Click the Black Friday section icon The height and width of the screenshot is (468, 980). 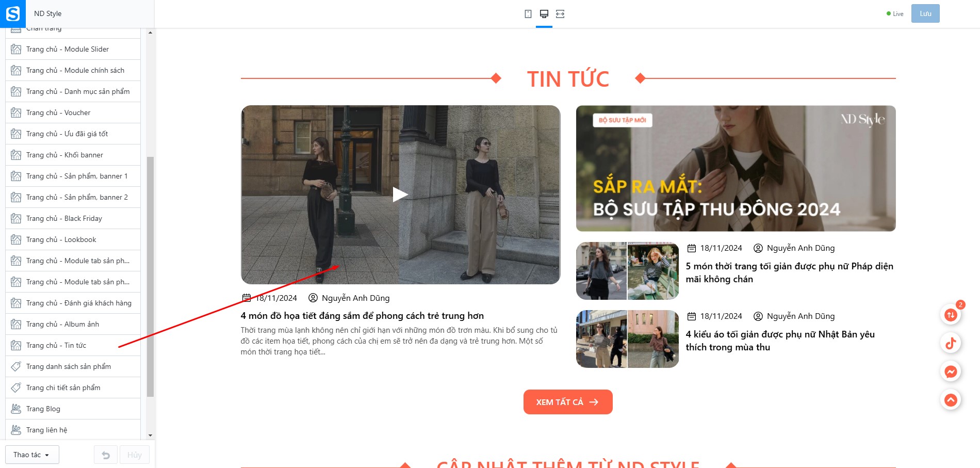(16, 218)
